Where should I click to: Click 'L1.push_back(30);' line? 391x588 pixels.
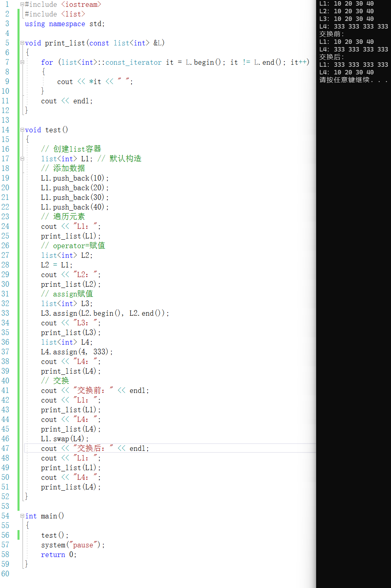[x=75, y=197]
